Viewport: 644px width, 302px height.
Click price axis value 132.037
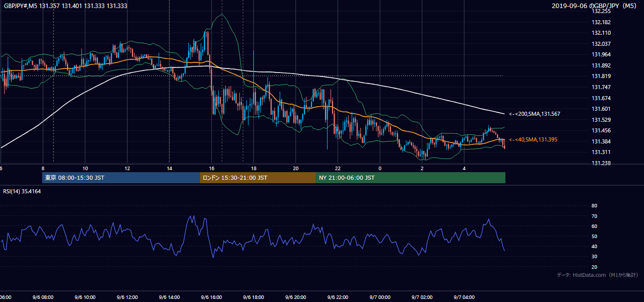click(x=601, y=44)
